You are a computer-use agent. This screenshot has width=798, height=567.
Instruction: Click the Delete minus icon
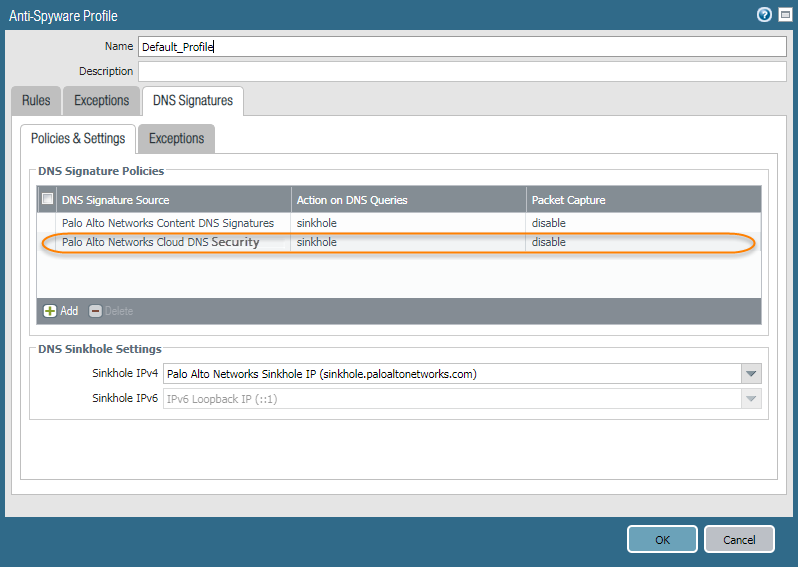click(x=96, y=311)
